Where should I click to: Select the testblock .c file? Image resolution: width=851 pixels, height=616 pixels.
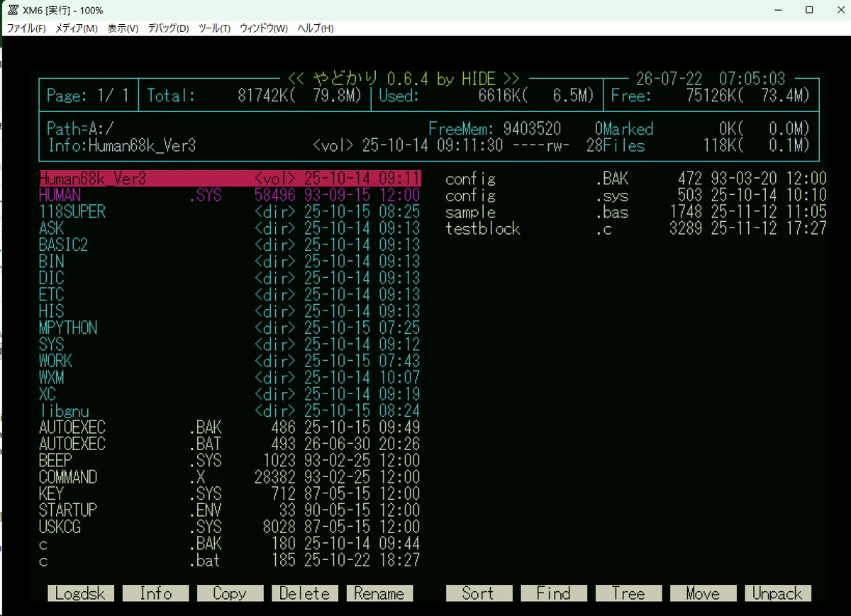coord(636,228)
